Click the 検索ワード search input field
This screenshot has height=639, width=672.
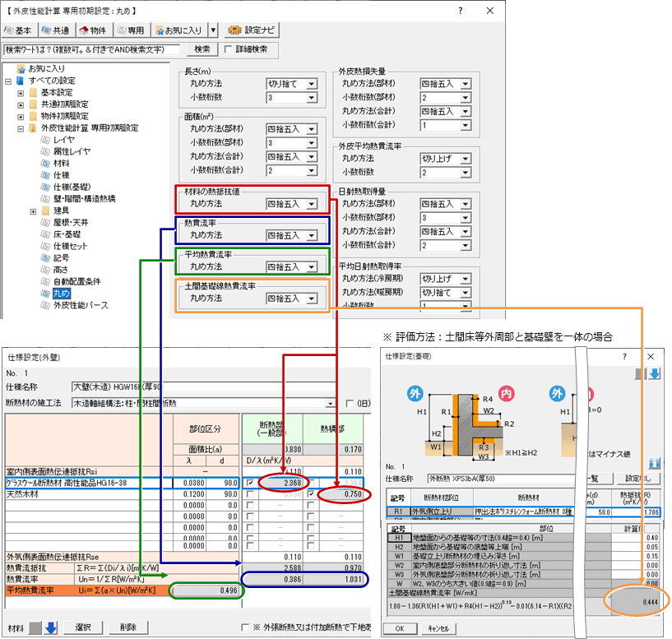click(92, 49)
